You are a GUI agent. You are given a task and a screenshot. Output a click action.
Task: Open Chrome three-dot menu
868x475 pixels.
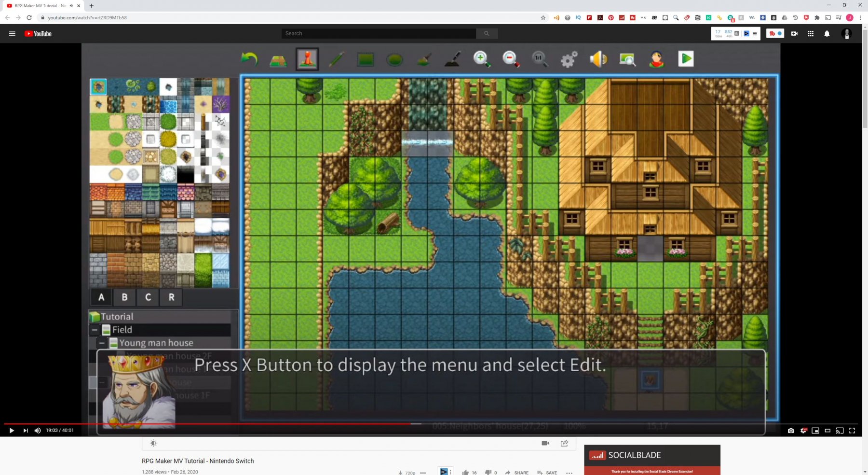[860, 17]
